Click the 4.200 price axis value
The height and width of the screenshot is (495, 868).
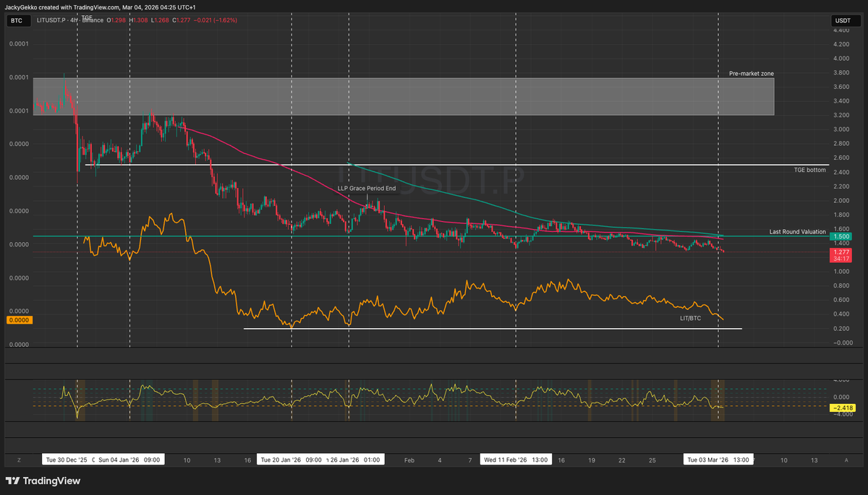tap(842, 44)
